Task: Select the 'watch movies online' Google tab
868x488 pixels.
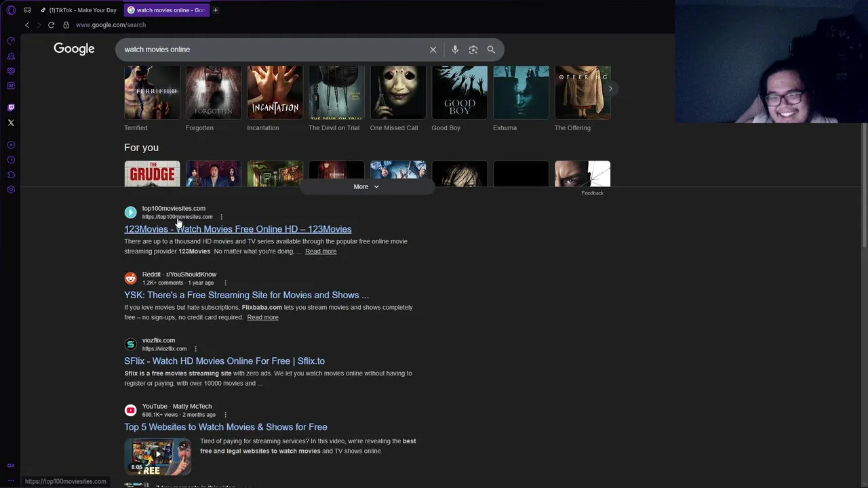Action: pos(166,10)
